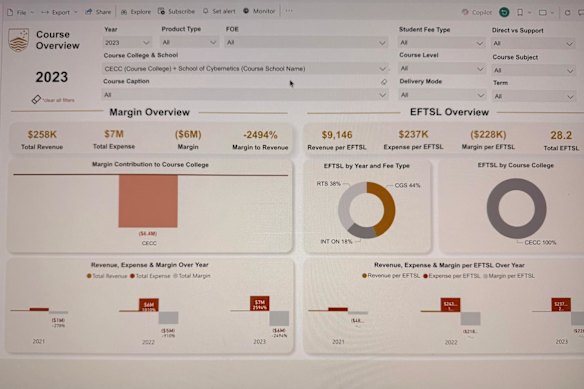Click the 2022 grey Total Margin bar

click(x=168, y=317)
